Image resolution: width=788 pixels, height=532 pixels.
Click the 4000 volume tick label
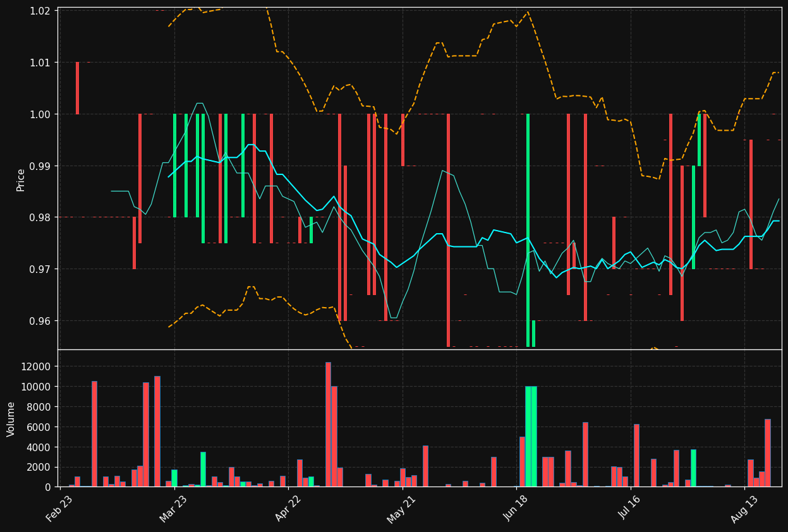pyautogui.click(x=39, y=447)
